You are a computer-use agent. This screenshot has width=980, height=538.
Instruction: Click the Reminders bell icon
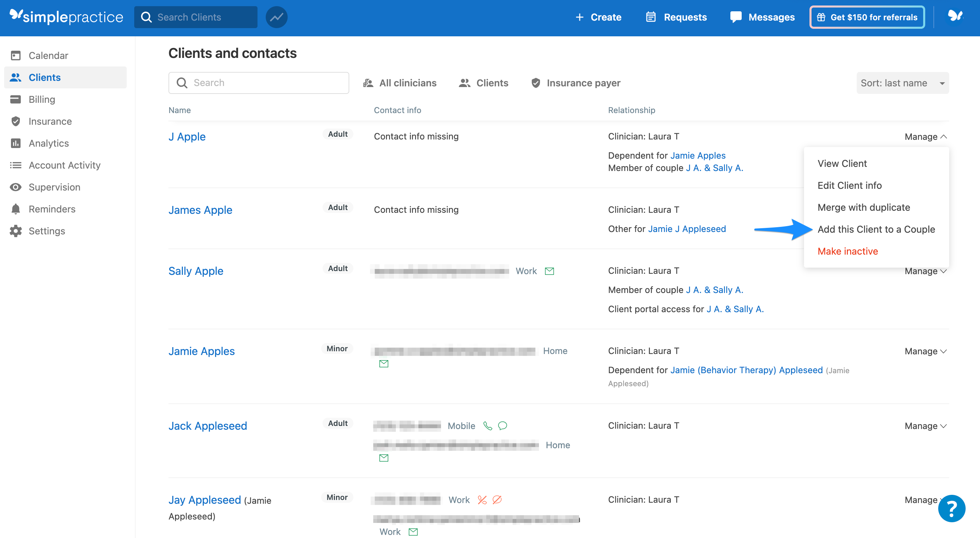[15, 209]
